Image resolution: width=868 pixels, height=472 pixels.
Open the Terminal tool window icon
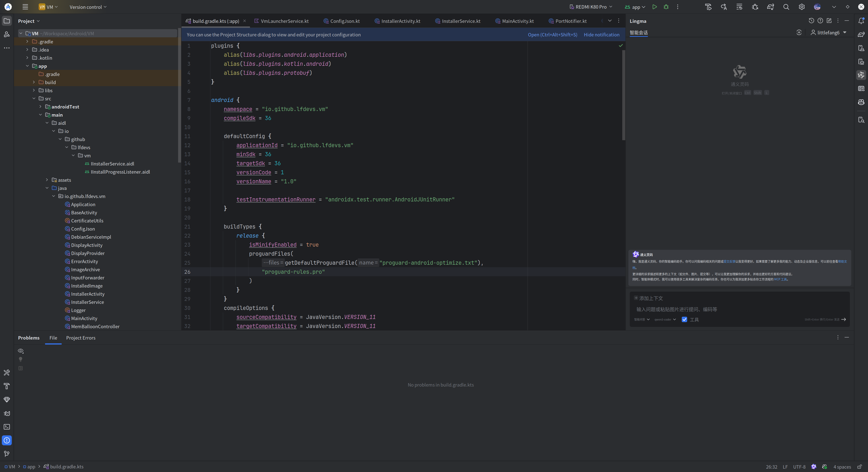point(7,427)
